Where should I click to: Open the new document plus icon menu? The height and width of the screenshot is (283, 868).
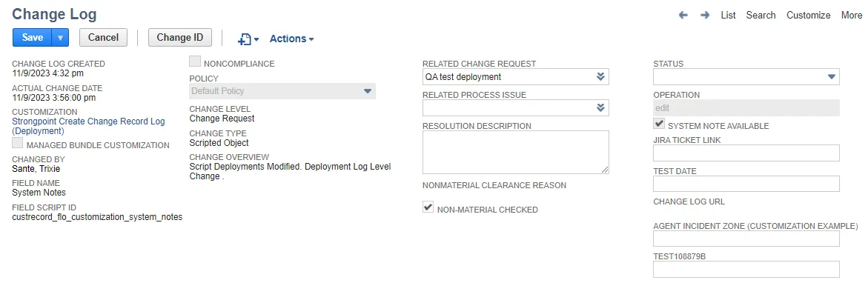(248, 39)
